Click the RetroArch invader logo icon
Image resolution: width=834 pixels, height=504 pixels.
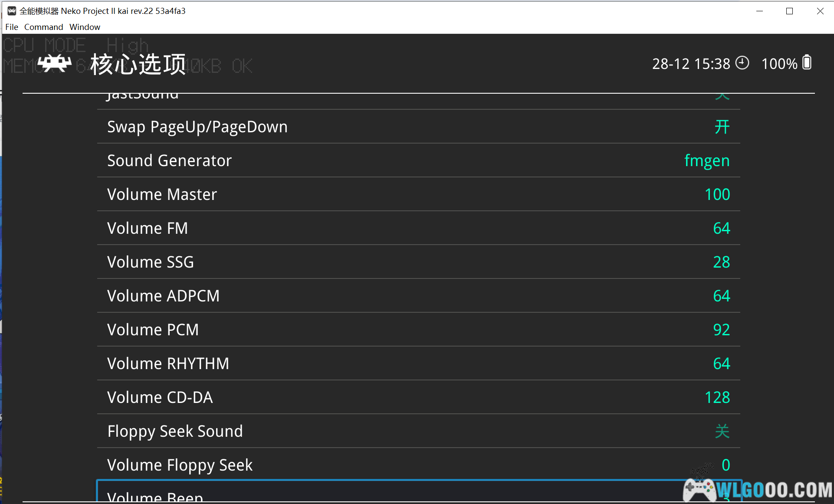coord(55,63)
